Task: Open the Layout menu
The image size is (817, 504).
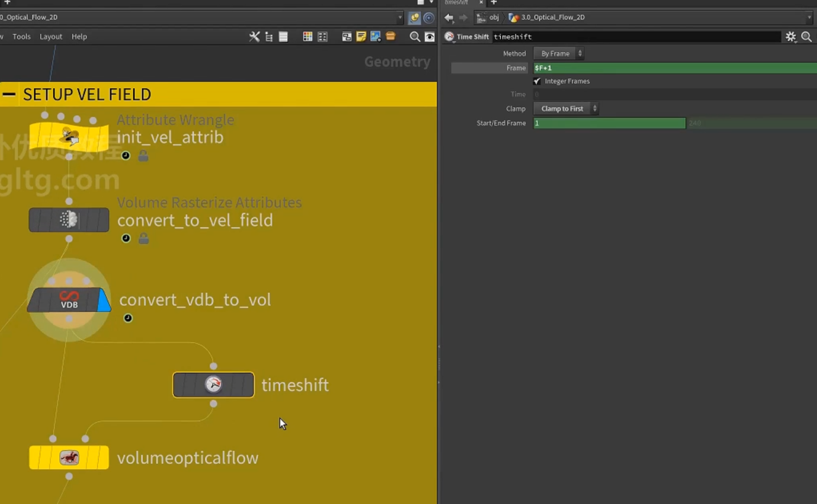Action: pyautogui.click(x=51, y=36)
